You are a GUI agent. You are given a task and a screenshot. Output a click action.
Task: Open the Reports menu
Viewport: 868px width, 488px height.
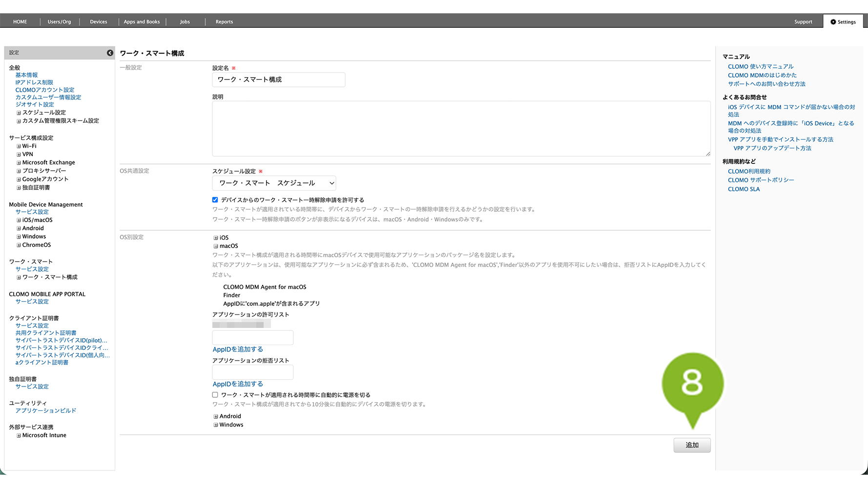(224, 22)
